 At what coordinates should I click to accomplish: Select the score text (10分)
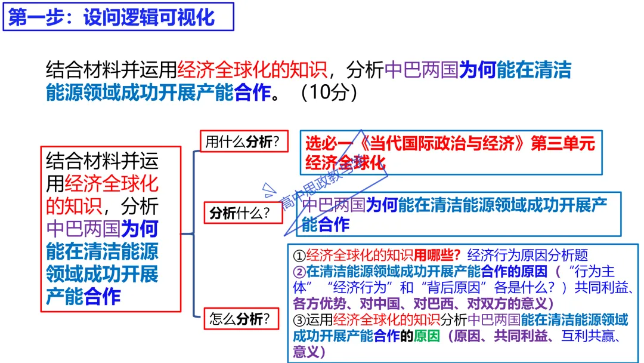pos(329,93)
